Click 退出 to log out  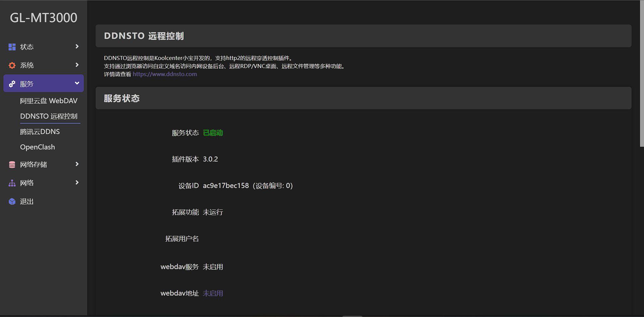pos(27,201)
